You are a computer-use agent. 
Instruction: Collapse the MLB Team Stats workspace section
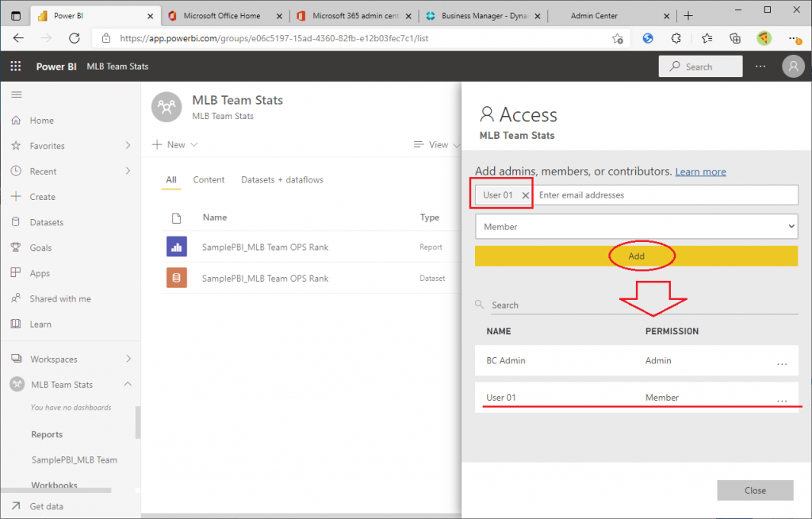coord(128,384)
